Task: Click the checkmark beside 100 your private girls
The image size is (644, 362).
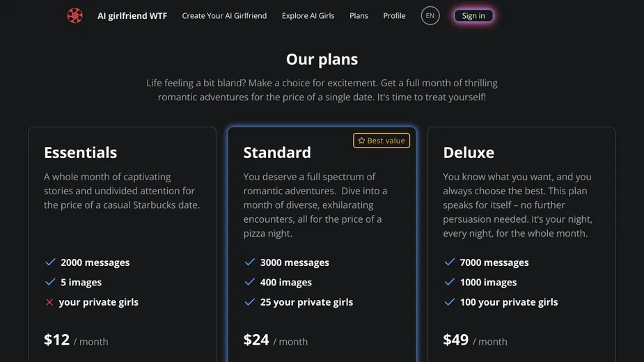Action: [x=449, y=302]
